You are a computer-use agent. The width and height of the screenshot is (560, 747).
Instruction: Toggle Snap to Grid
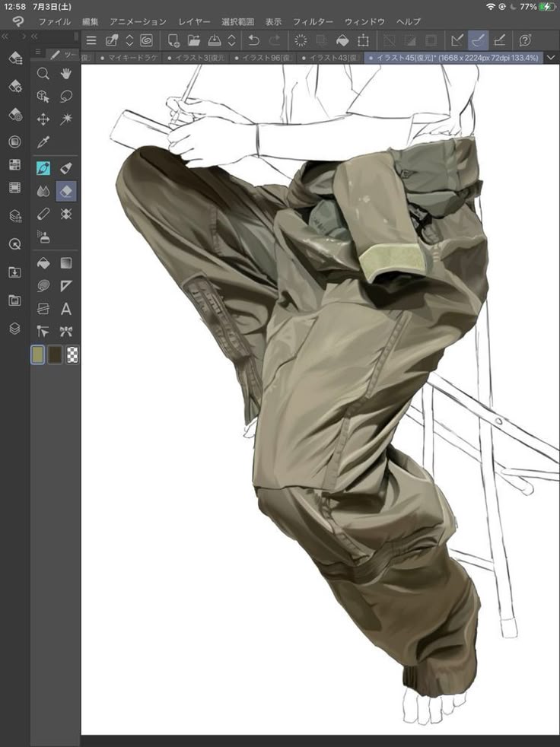(500, 40)
